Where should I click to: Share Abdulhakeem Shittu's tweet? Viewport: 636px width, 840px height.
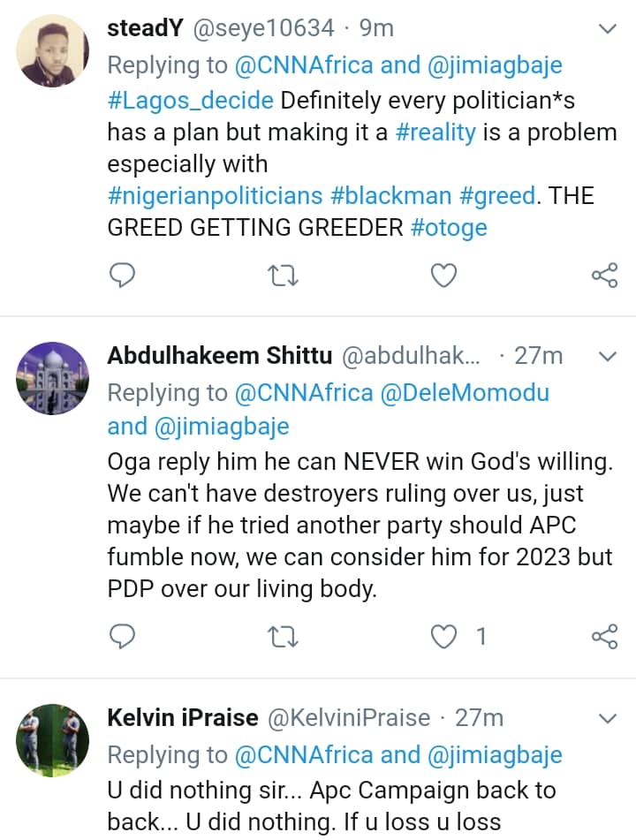coord(604,635)
